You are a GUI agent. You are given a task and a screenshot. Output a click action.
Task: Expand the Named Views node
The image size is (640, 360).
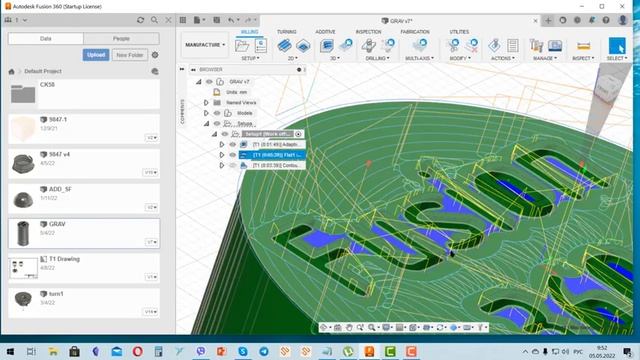coord(206,102)
